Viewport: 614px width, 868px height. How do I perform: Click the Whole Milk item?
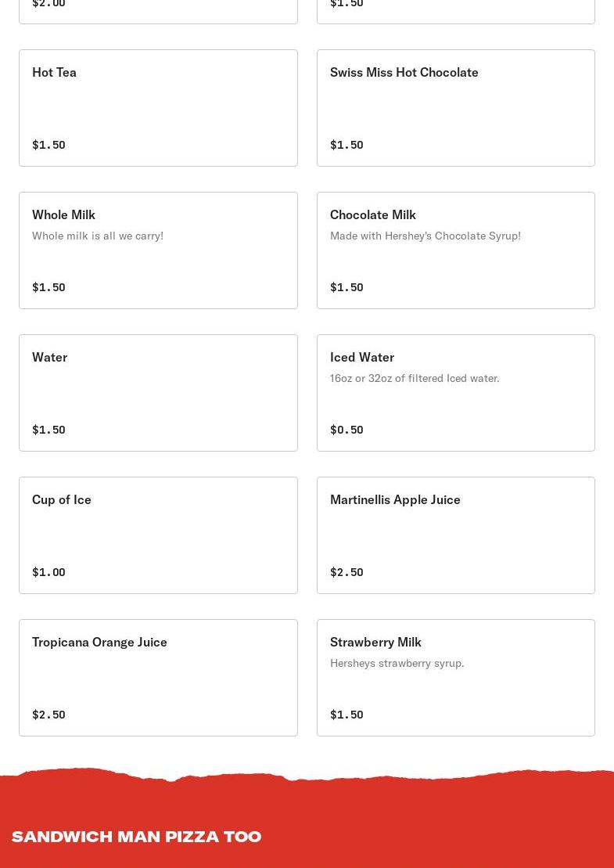point(158,250)
